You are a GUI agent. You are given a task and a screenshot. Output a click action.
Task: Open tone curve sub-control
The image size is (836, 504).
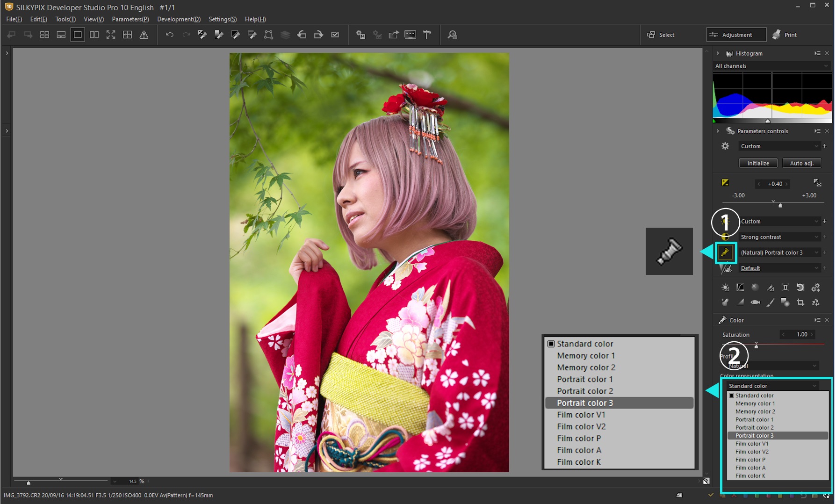740,288
